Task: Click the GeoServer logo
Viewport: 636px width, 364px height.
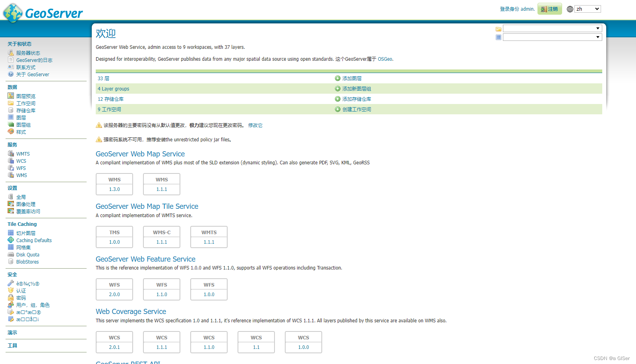Action: (x=43, y=13)
